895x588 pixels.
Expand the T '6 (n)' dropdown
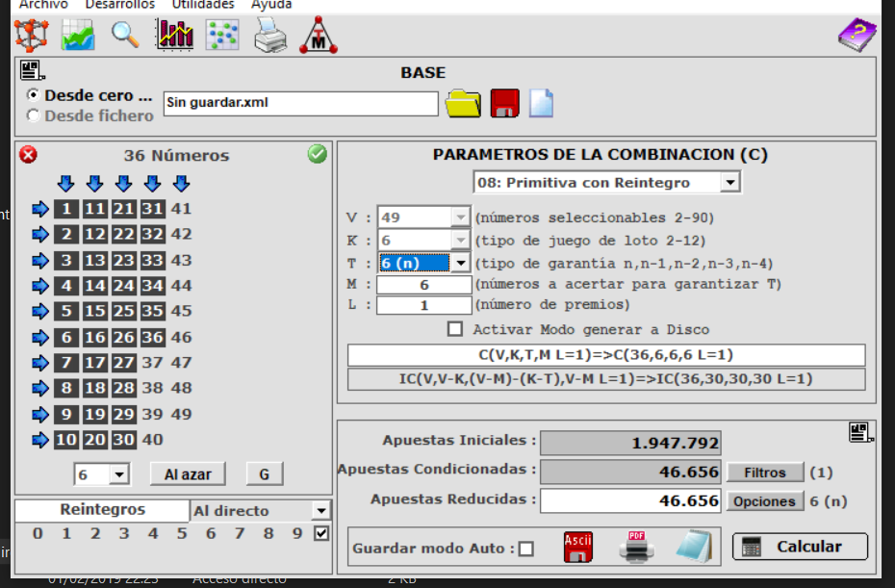[x=460, y=263]
